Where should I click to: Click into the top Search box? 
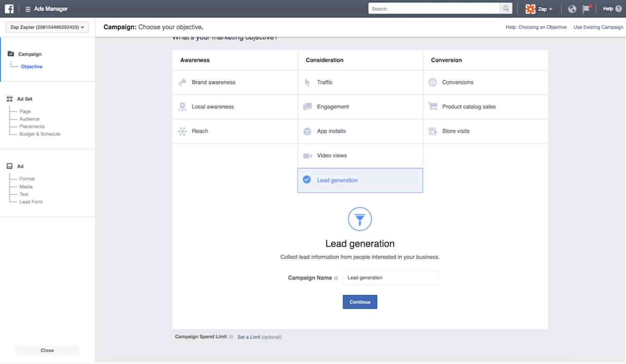[x=434, y=8]
